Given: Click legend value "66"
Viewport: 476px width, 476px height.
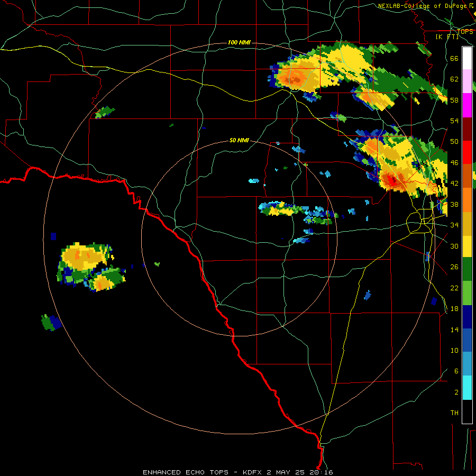Looking at the screenshot, I should [x=454, y=58].
